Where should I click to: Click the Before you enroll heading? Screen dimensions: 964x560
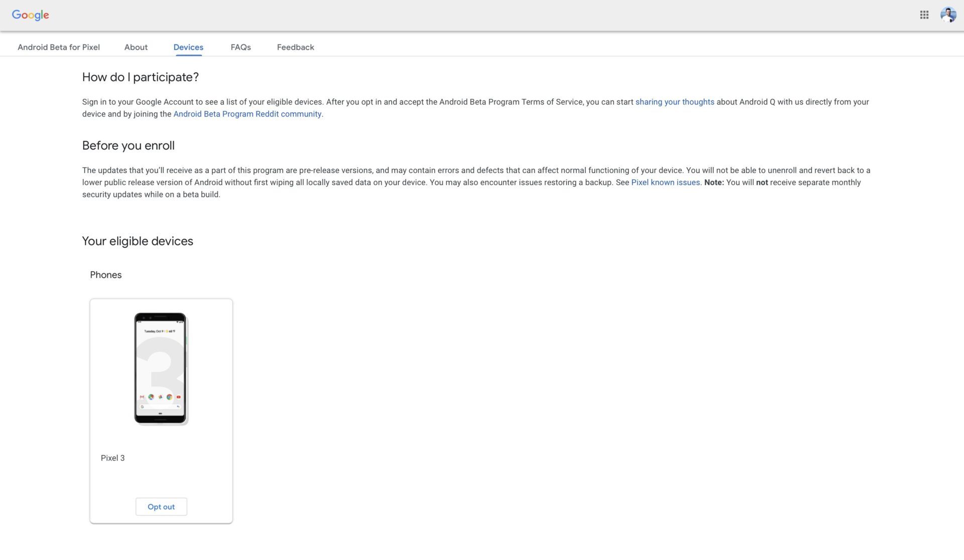(x=129, y=146)
